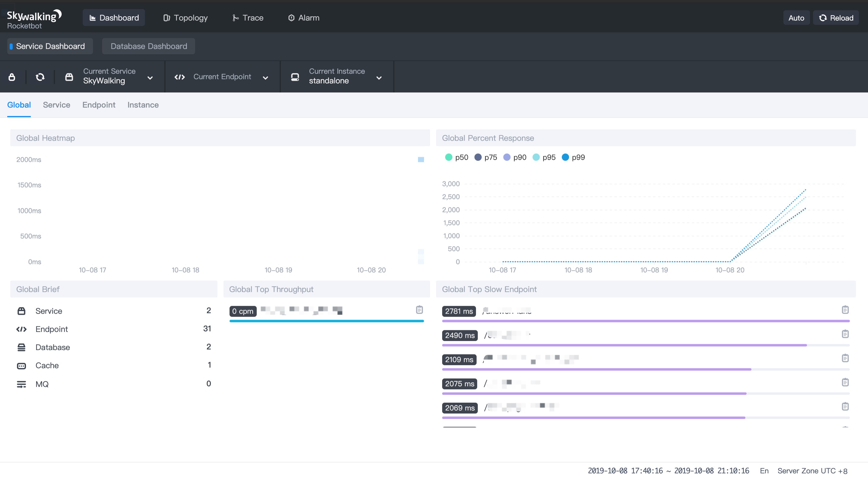This screenshot has height=480, width=868.
Task: Click the Skywalking Rocketbot logo
Action: pos(34,19)
